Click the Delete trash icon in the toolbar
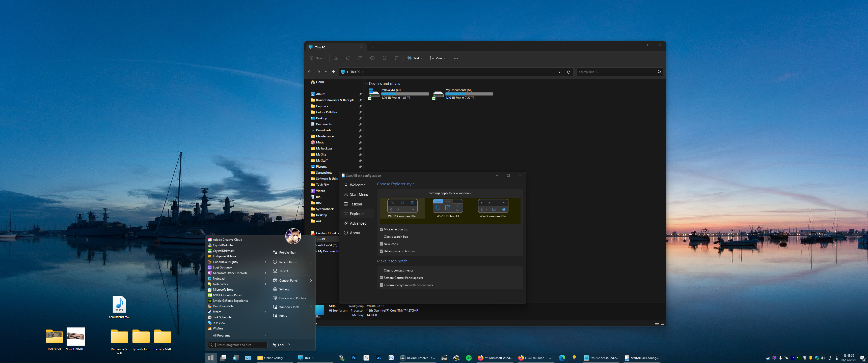This screenshot has width=868, height=363. pos(396,58)
